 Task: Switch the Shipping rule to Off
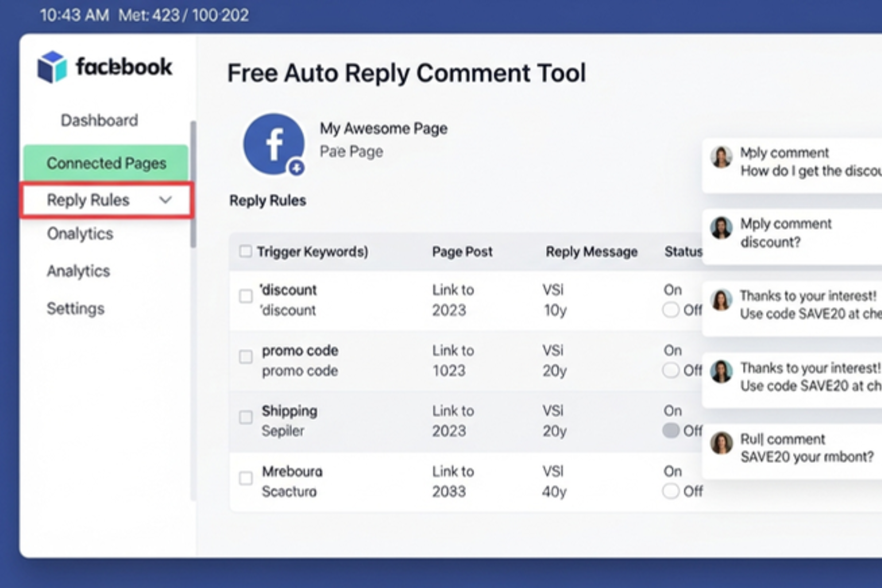point(671,431)
